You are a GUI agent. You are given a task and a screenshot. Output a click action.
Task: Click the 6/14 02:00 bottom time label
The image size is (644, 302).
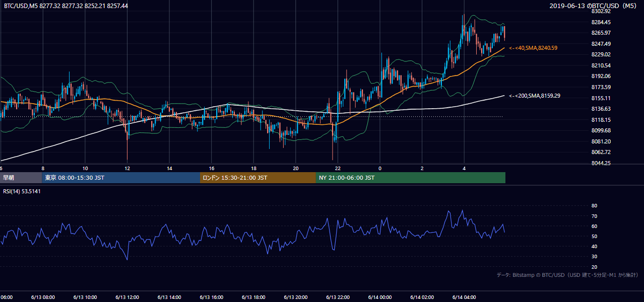[422, 297]
